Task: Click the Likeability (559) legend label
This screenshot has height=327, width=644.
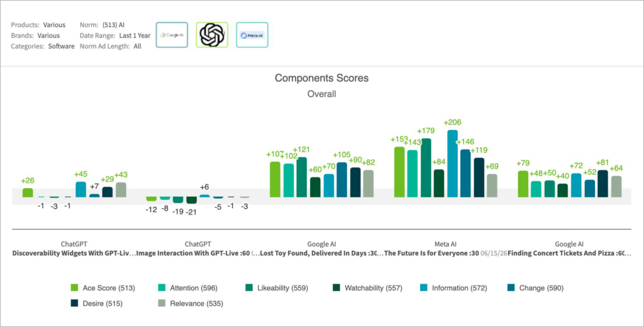Action: pos(282,288)
